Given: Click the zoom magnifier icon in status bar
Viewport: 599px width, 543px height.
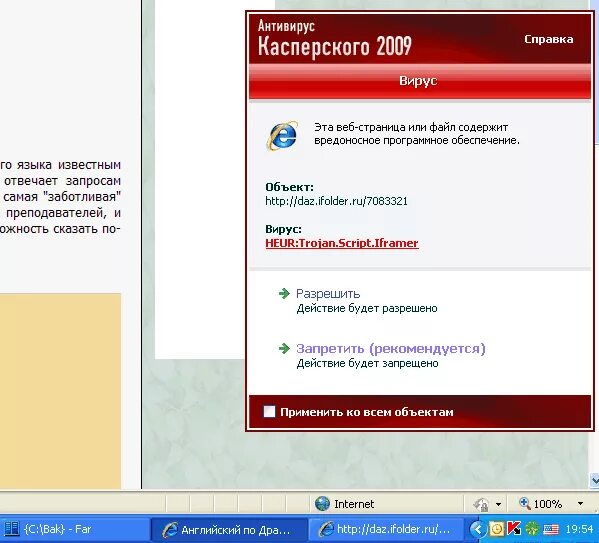Looking at the screenshot, I should [525, 503].
